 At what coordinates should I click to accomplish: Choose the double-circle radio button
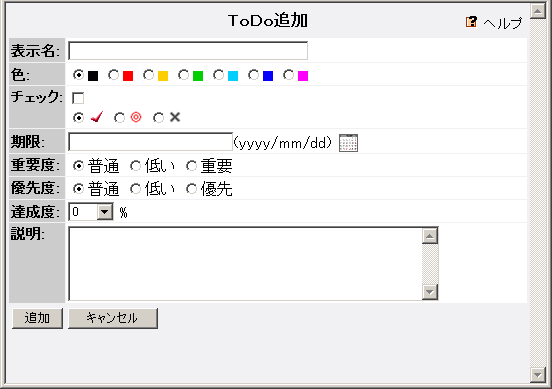(x=119, y=118)
